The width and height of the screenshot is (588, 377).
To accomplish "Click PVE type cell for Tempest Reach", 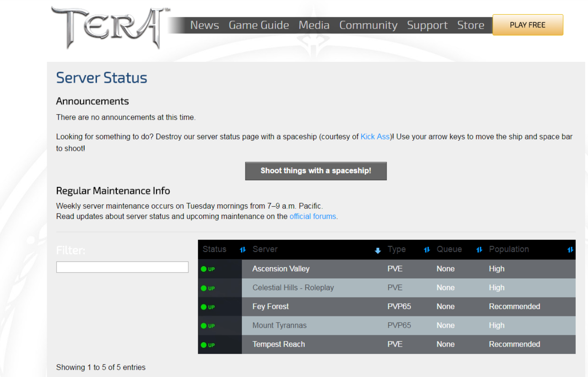I will (x=395, y=344).
